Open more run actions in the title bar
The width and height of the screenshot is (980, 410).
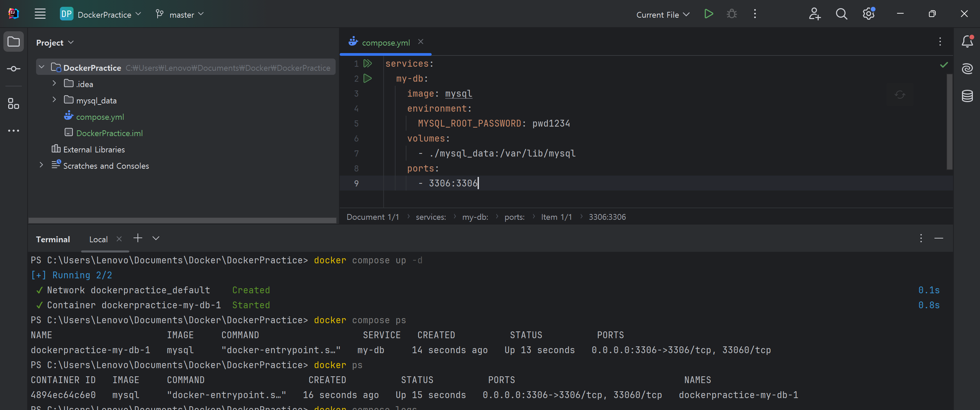(755, 14)
